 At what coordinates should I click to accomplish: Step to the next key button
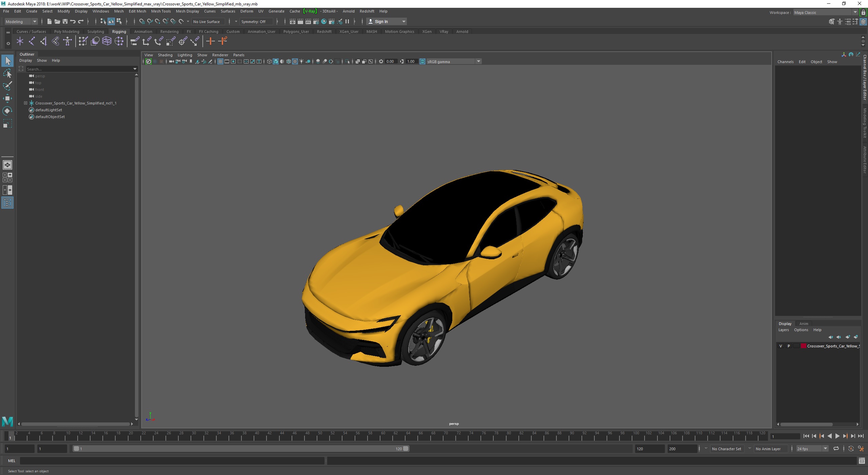coord(845,436)
